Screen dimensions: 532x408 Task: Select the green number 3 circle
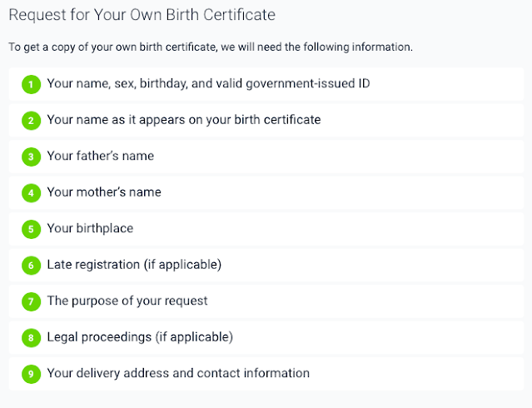(31, 157)
